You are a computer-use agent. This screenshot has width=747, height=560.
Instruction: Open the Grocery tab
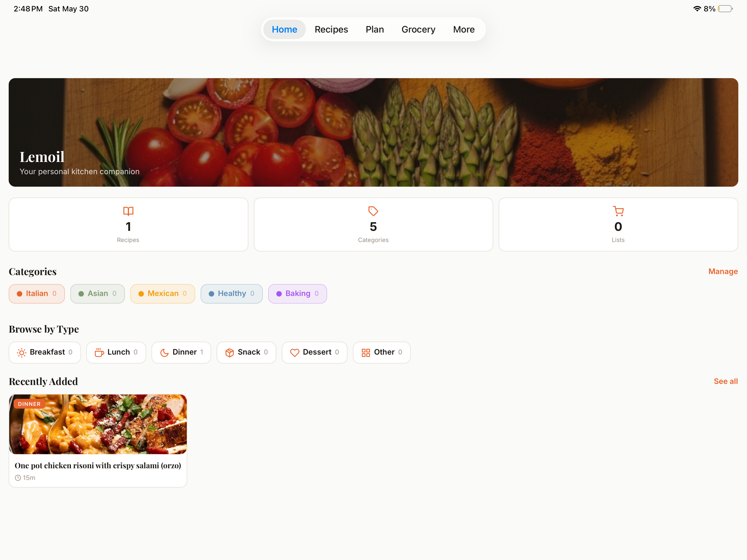point(418,29)
